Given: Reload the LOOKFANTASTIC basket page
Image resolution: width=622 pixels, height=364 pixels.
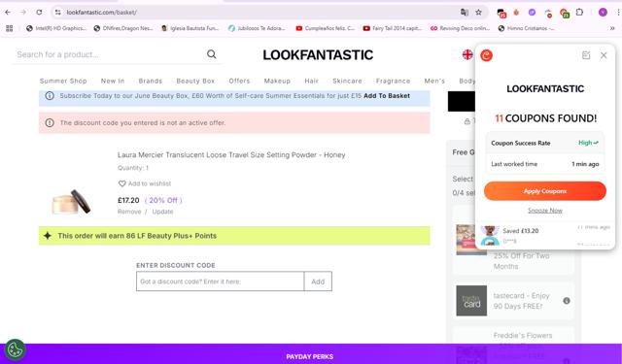Looking at the screenshot, I should 39,13.
